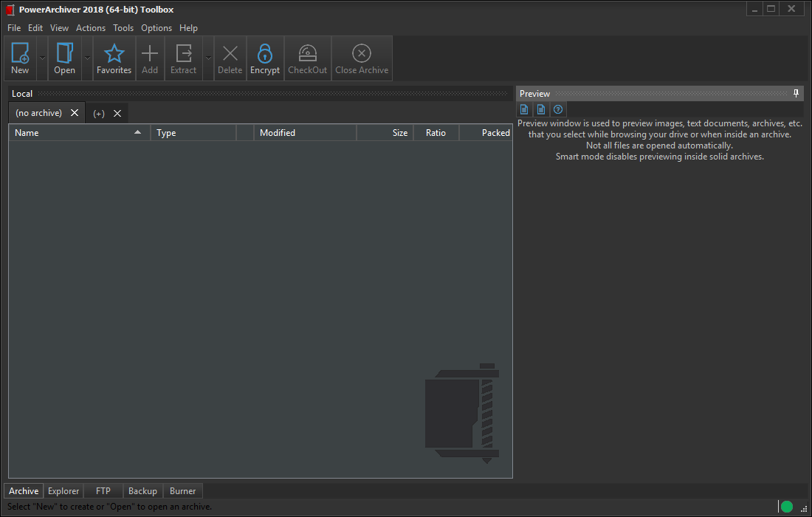Switch to the Backup tab

coord(142,490)
